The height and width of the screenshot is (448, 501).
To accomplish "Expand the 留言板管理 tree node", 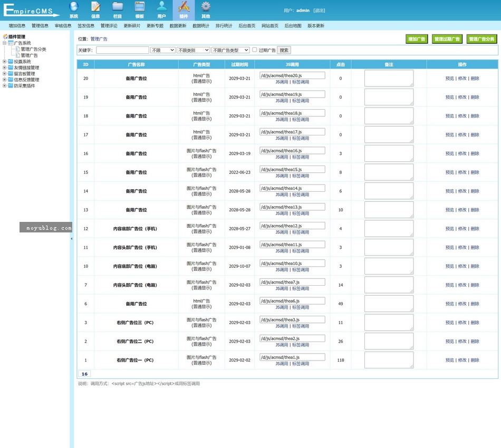I will pyautogui.click(x=4, y=73).
